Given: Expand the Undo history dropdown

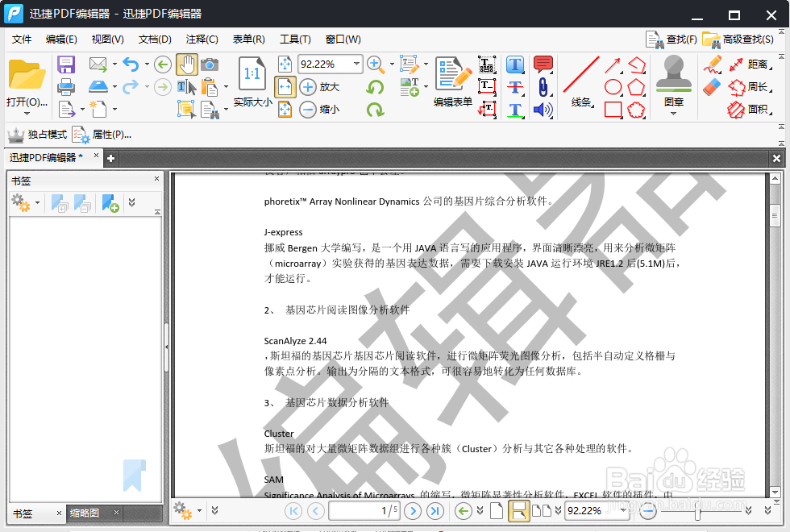Looking at the screenshot, I should pos(147,64).
